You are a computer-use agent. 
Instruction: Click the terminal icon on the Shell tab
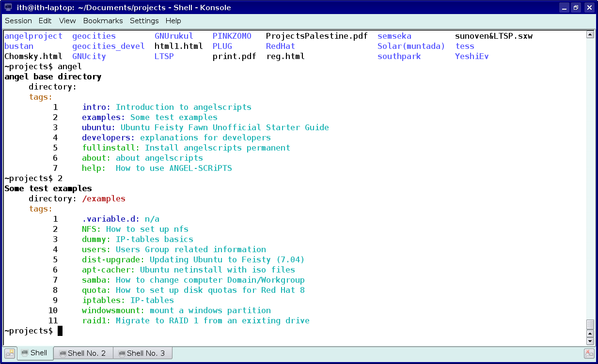pos(24,353)
